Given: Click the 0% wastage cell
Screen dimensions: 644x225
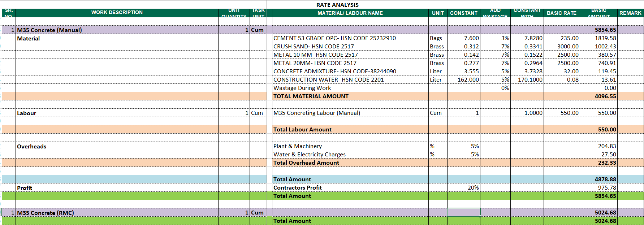Looking at the screenshot, I should [x=495, y=88].
